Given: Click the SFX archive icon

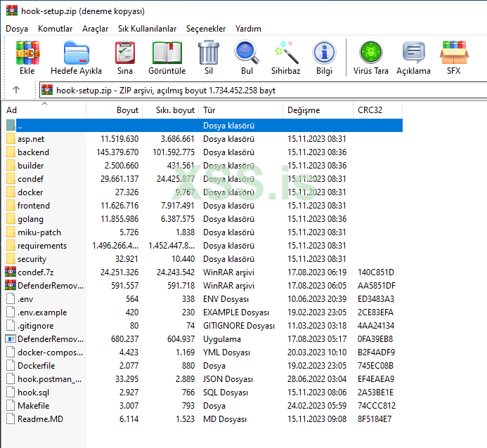Looking at the screenshot, I should pyautogui.click(x=454, y=52).
